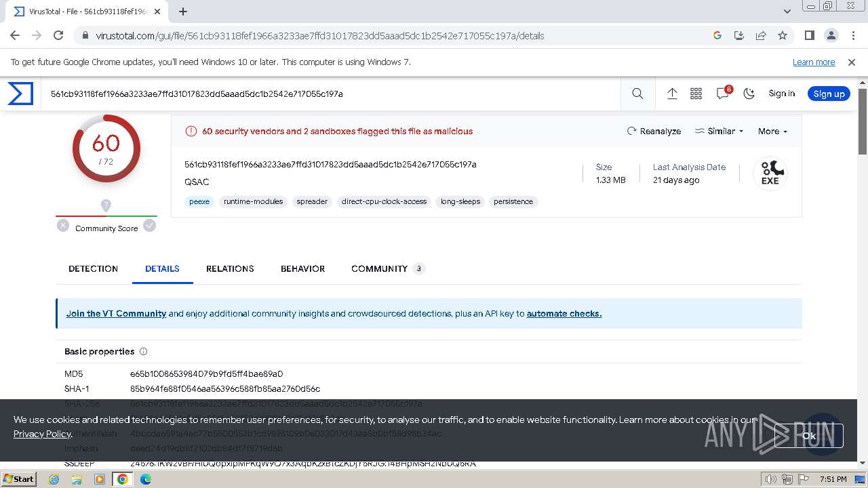The width and height of the screenshot is (868, 488).
Task: Open Chrome three-dot menu
Action: (852, 36)
